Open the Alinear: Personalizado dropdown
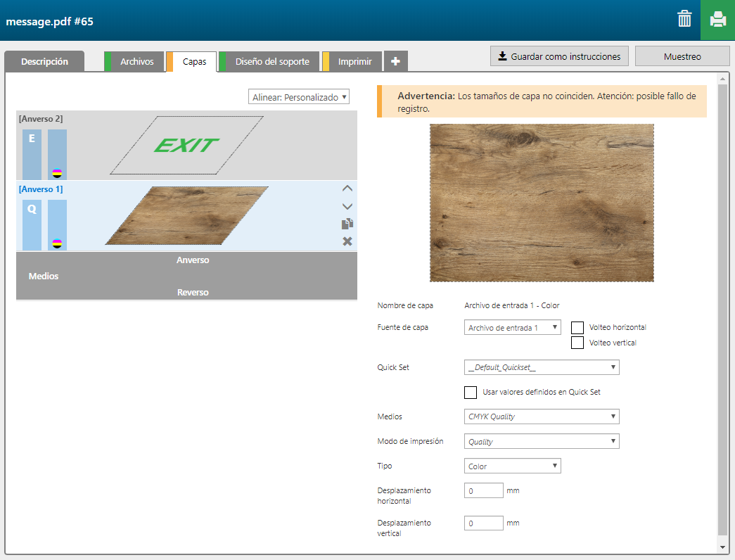Screen dimensions: 735x560 point(299,96)
